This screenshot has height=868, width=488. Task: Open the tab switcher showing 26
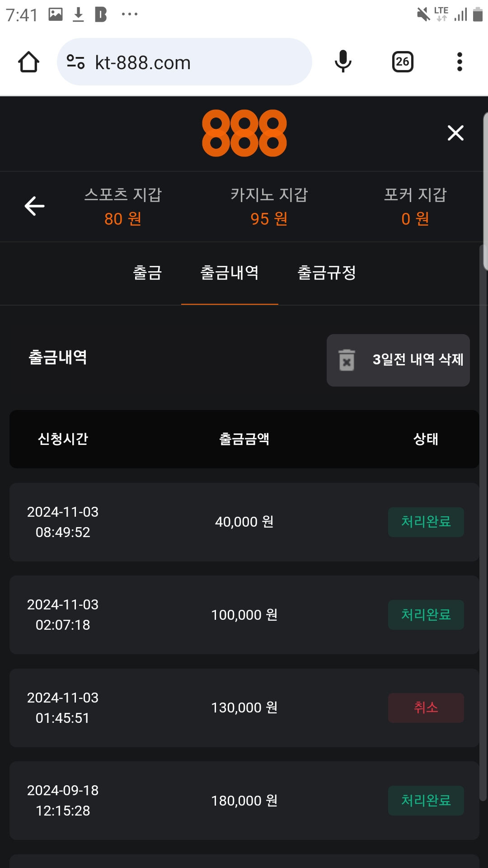click(403, 62)
